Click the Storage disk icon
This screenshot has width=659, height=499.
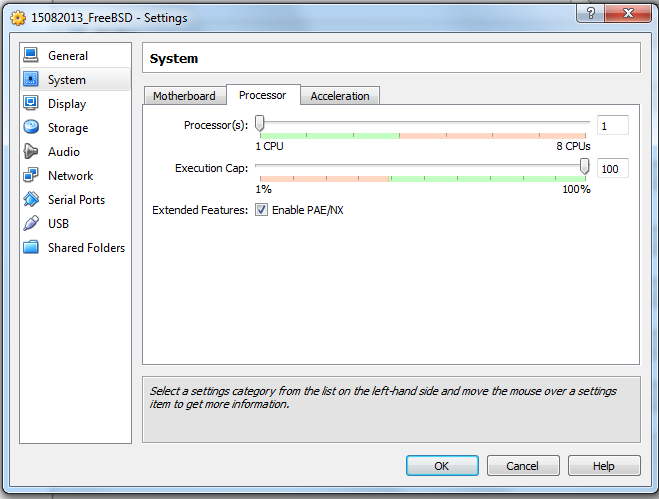[x=31, y=128]
